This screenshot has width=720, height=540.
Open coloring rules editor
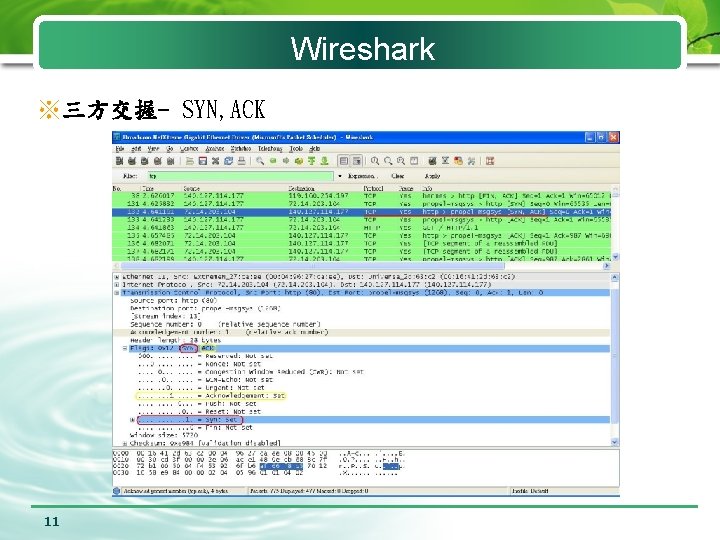coord(458,161)
